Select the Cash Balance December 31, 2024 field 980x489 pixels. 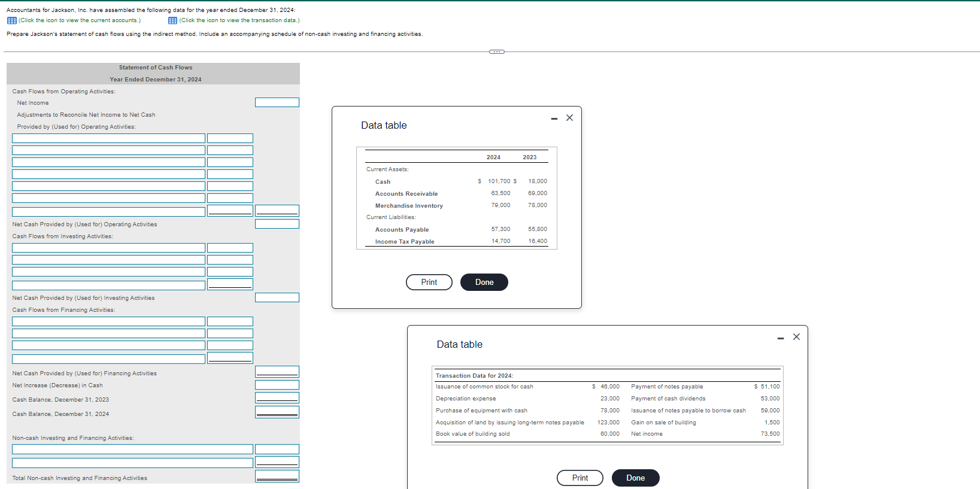point(277,412)
